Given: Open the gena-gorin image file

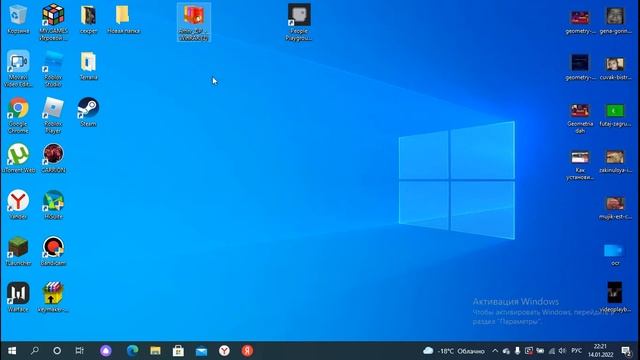Looking at the screenshot, I should click(615, 20).
